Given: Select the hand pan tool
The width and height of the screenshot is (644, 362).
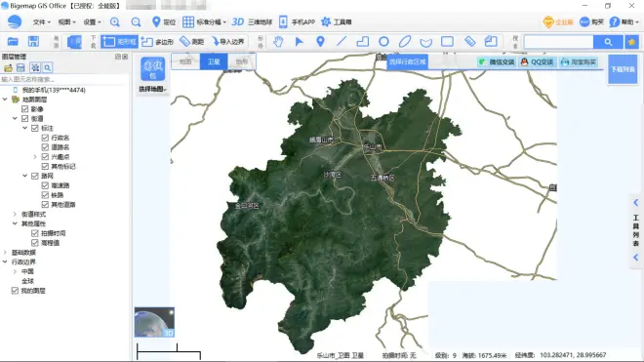Looking at the screenshot, I should point(278,42).
